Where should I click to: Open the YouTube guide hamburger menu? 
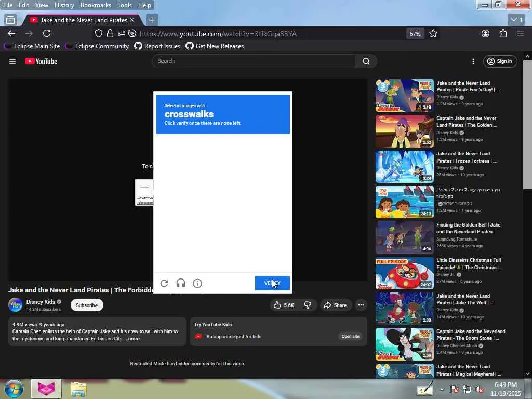point(12,61)
